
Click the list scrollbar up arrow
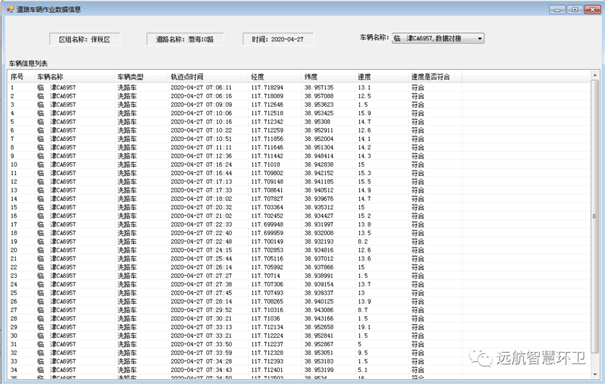click(x=595, y=76)
